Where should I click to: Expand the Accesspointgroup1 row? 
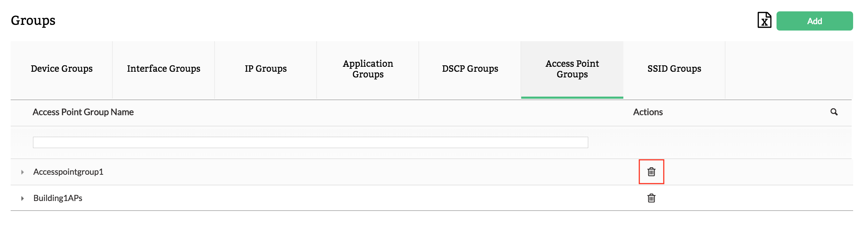tap(22, 172)
